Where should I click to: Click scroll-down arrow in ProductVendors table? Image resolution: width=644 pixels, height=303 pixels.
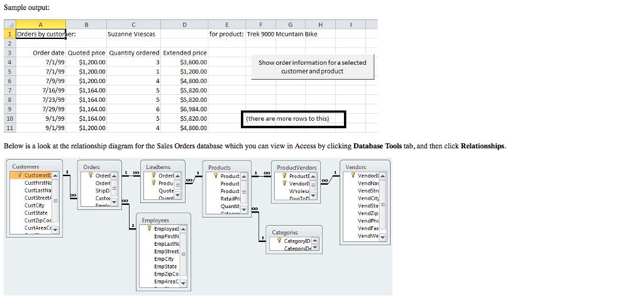coord(314,196)
